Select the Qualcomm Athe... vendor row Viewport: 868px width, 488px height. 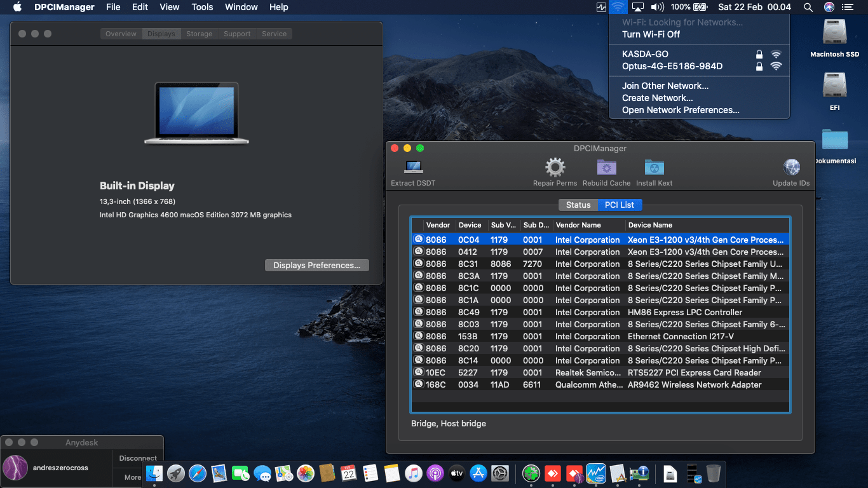600,384
